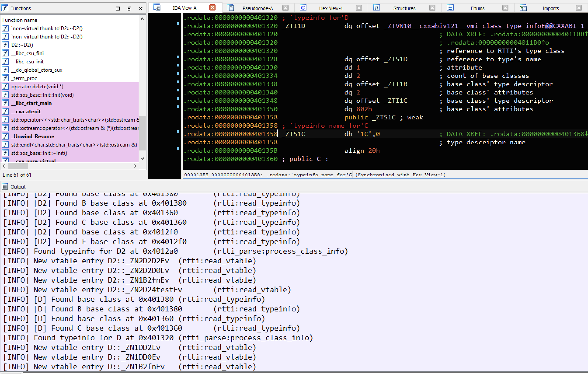
Task: Click the _ZTI1B offset reference
Action: pos(395,84)
